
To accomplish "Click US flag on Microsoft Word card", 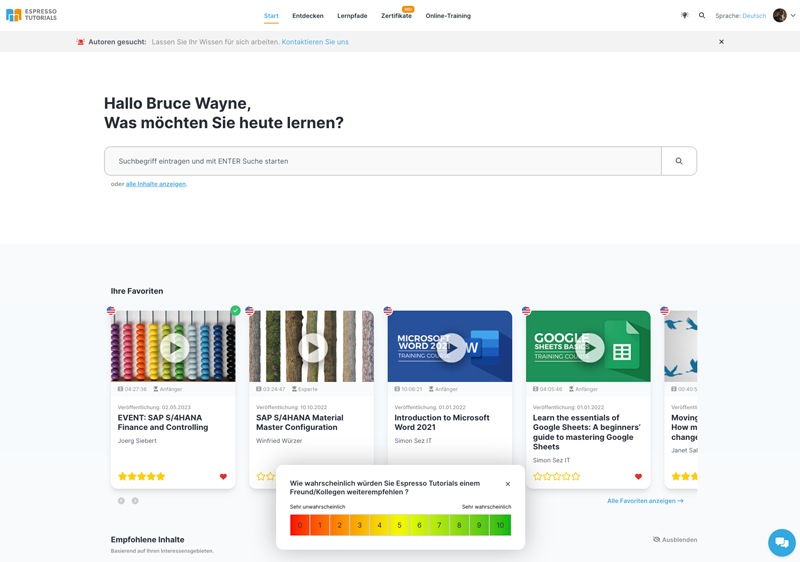I will (388, 310).
